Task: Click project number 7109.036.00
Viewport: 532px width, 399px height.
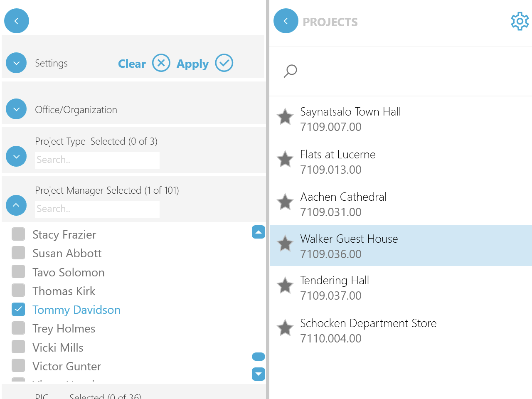Action: pyautogui.click(x=331, y=254)
